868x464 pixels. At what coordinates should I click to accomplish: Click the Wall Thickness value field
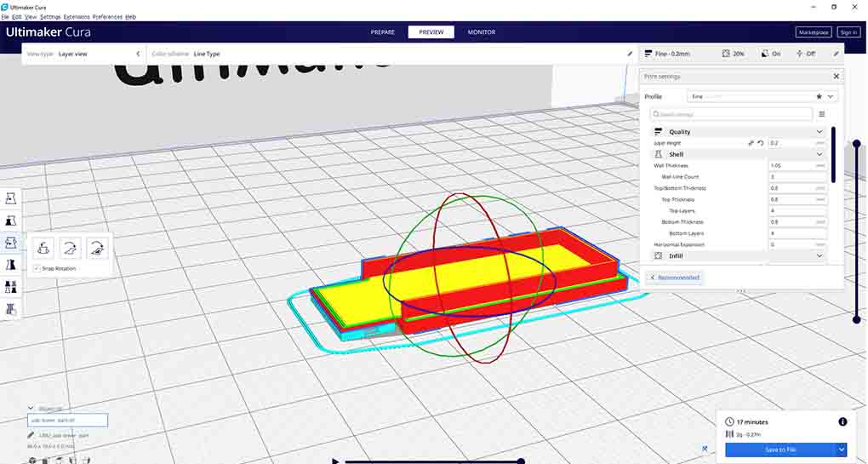point(797,165)
